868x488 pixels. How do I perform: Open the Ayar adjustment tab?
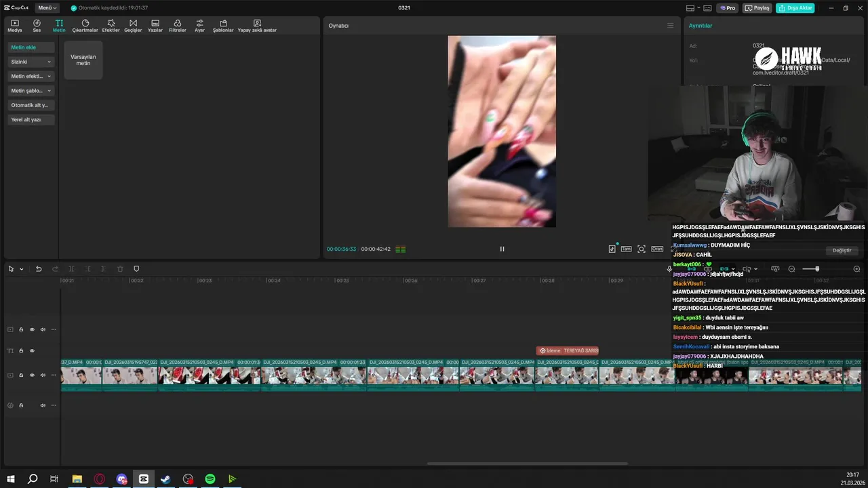[x=199, y=26]
